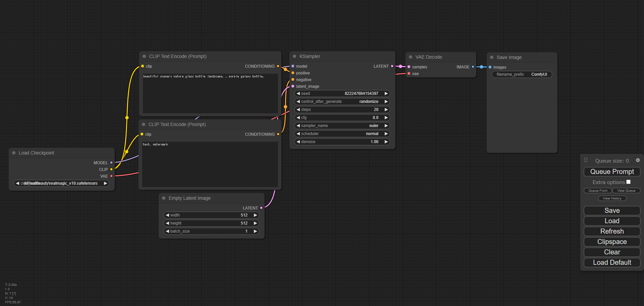This screenshot has width=644, height=306.
Task: Collapse the Empty Latent Image node via its title dot
Action: 164,198
